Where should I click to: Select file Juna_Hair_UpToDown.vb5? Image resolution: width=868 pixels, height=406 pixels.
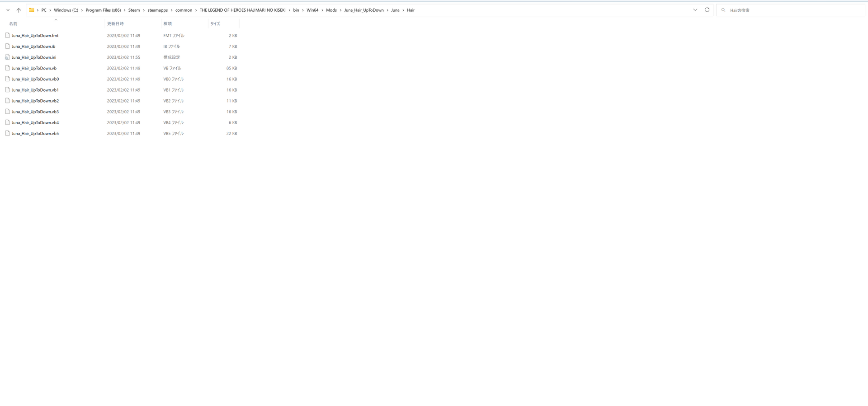pyautogui.click(x=35, y=133)
